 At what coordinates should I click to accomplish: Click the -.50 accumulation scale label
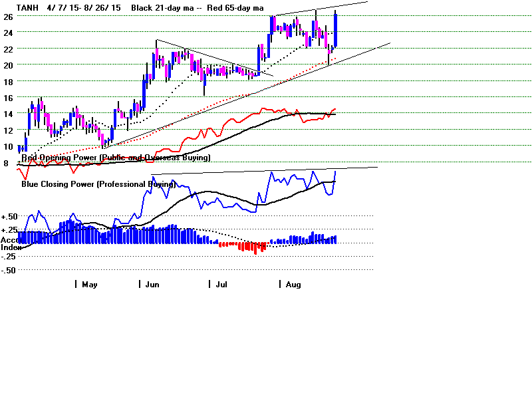9,270
